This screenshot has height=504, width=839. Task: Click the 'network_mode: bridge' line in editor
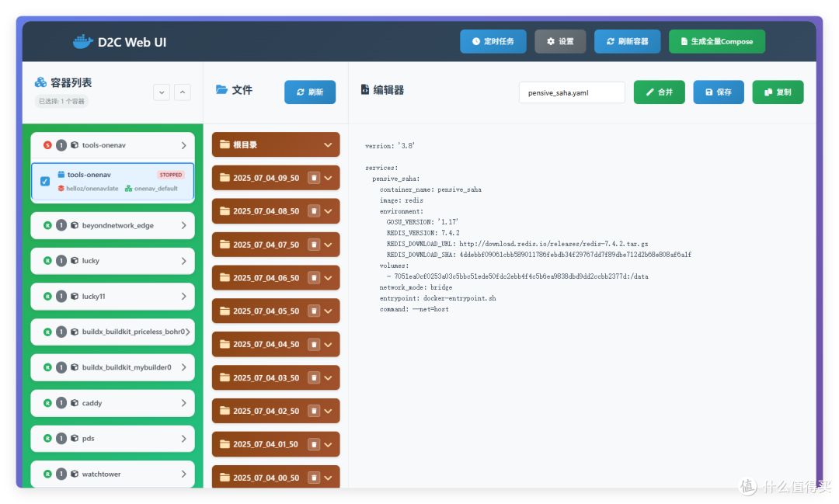click(416, 287)
